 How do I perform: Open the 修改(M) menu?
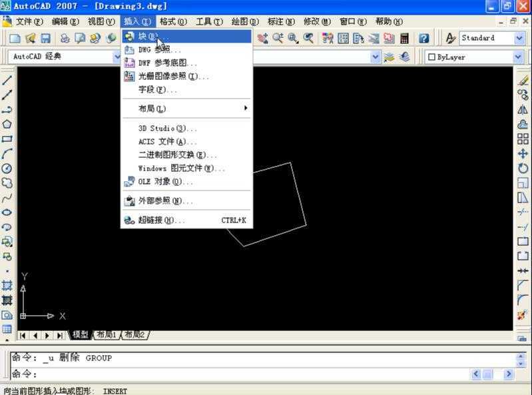coord(317,22)
